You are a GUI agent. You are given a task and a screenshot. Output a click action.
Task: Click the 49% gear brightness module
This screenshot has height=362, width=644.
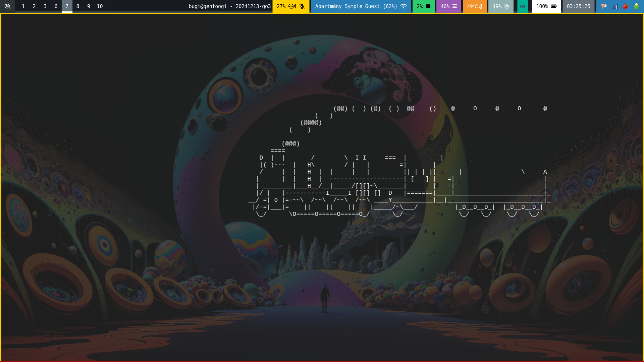[x=501, y=6]
